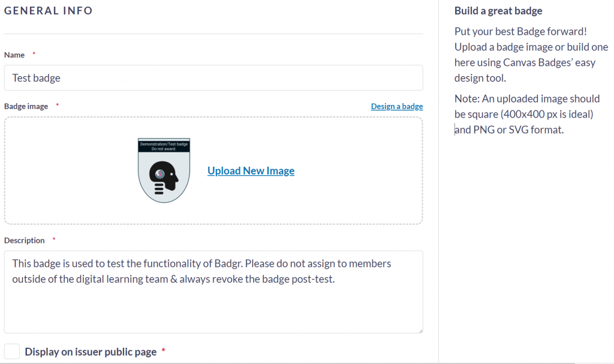Image resolution: width=614 pixels, height=364 pixels.
Task: Select the Test badge shield thumbnail
Action: pyautogui.click(x=164, y=170)
